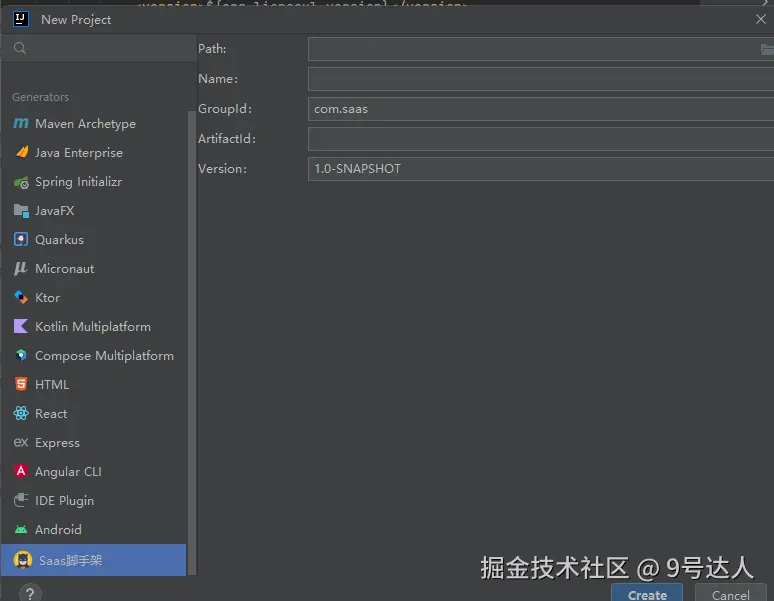The width and height of the screenshot is (774, 601).
Task: Click the Micronaut mu icon
Action: point(21,268)
